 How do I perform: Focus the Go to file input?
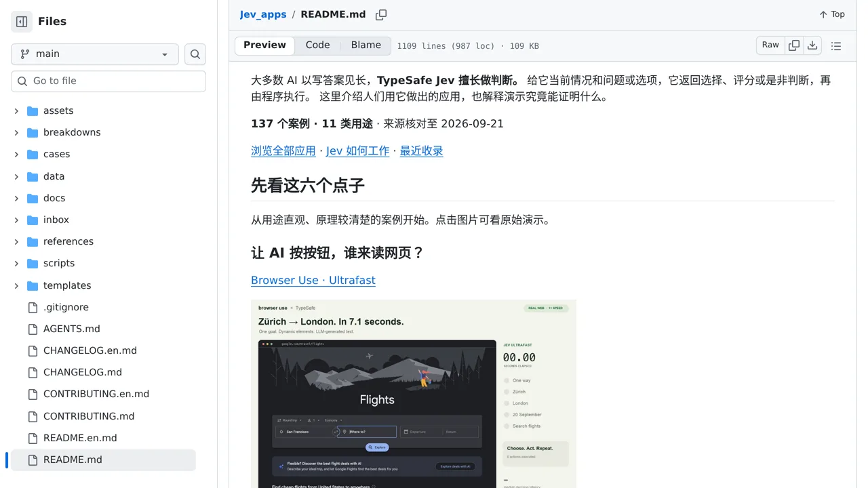point(108,81)
